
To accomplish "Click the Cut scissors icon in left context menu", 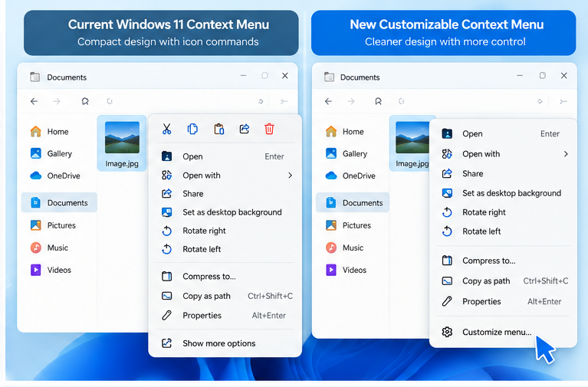I will (x=167, y=129).
